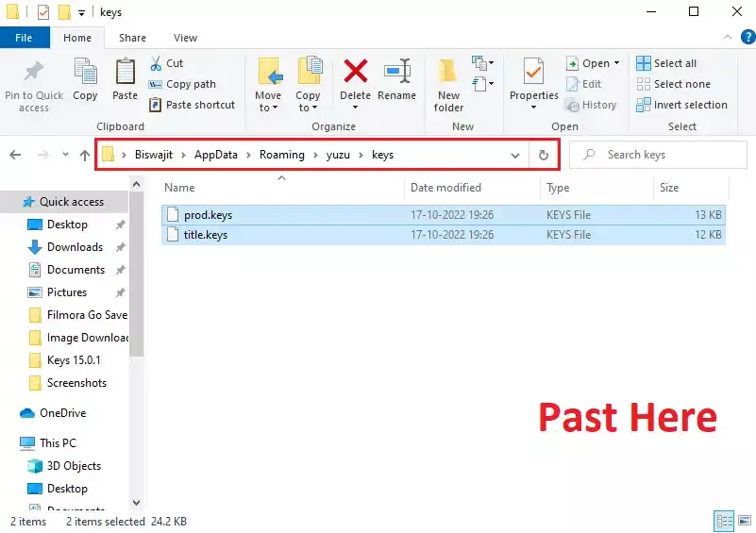
Task: Open the File menu tab
Action: (25, 38)
